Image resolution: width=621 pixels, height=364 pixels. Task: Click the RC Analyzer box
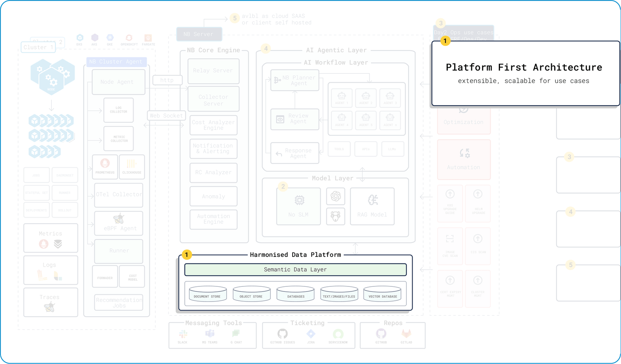(x=213, y=173)
